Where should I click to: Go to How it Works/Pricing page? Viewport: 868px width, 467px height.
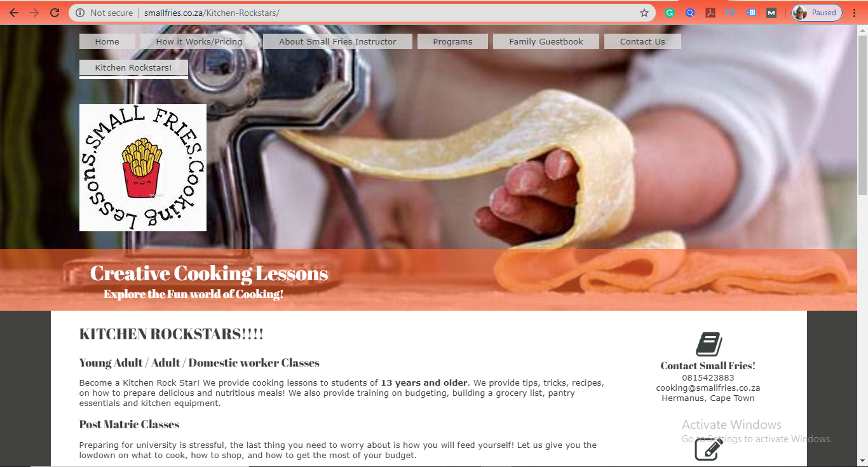tap(199, 41)
